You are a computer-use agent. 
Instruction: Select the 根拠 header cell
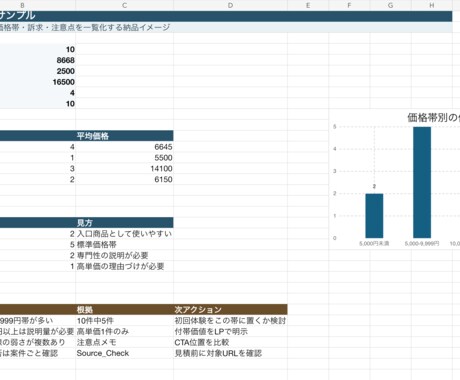[124, 310]
